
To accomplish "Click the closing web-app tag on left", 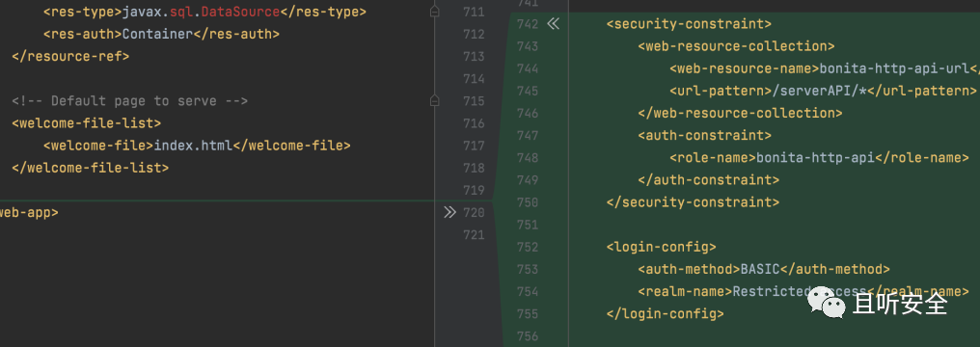I will [29, 212].
